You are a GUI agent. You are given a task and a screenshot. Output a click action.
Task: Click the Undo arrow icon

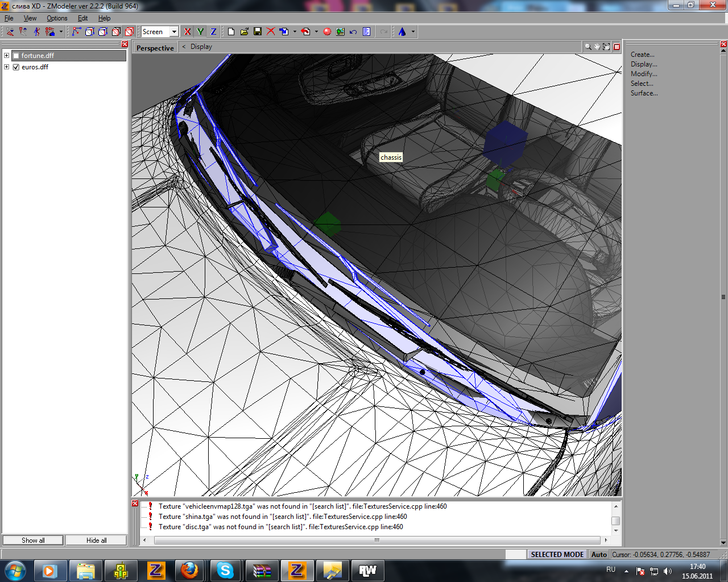point(353,32)
